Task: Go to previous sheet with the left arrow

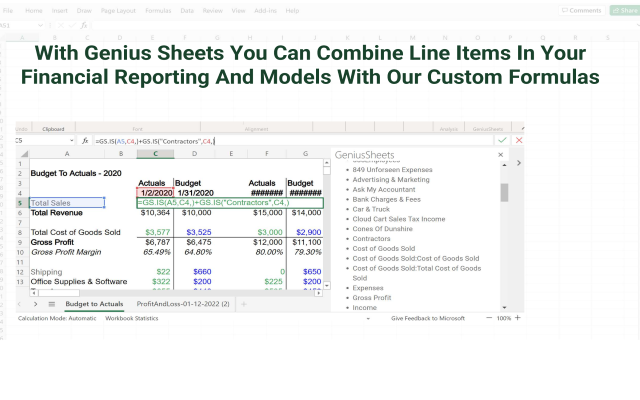Action: [19, 304]
